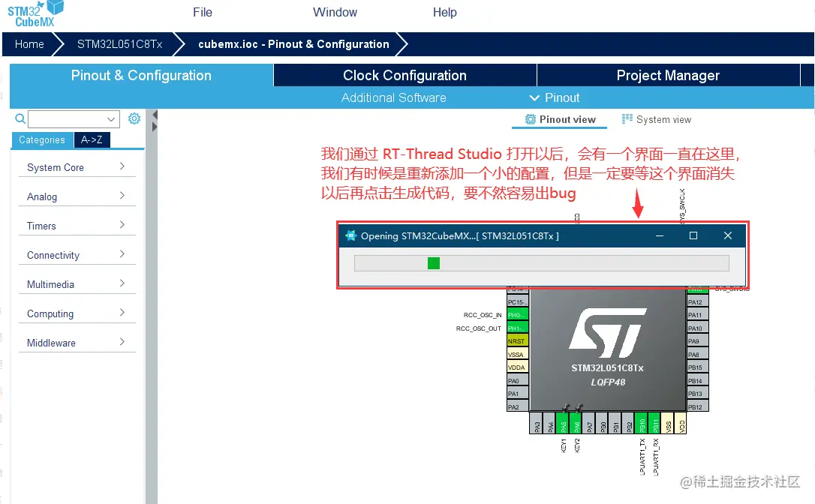Image resolution: width=815 pixels, height=504 pixels.
Task: Open the search combo box dropdown
Action: (x=111, y=119)
